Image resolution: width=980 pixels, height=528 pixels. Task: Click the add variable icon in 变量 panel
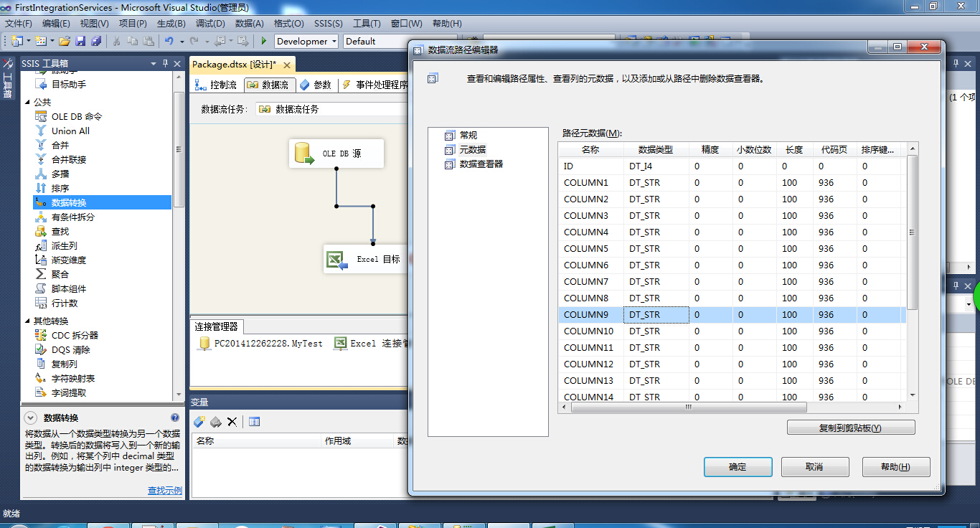[x=200, y=421]
